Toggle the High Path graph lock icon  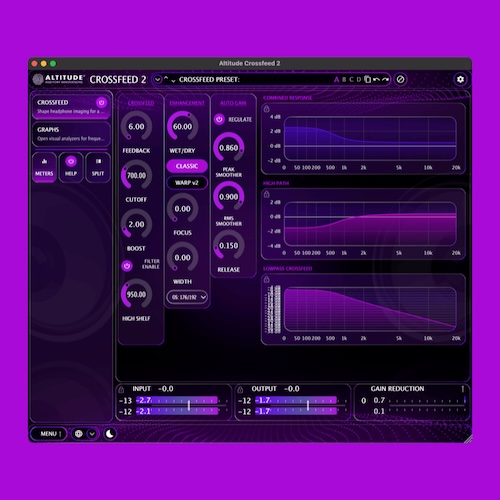pos(267,194)
